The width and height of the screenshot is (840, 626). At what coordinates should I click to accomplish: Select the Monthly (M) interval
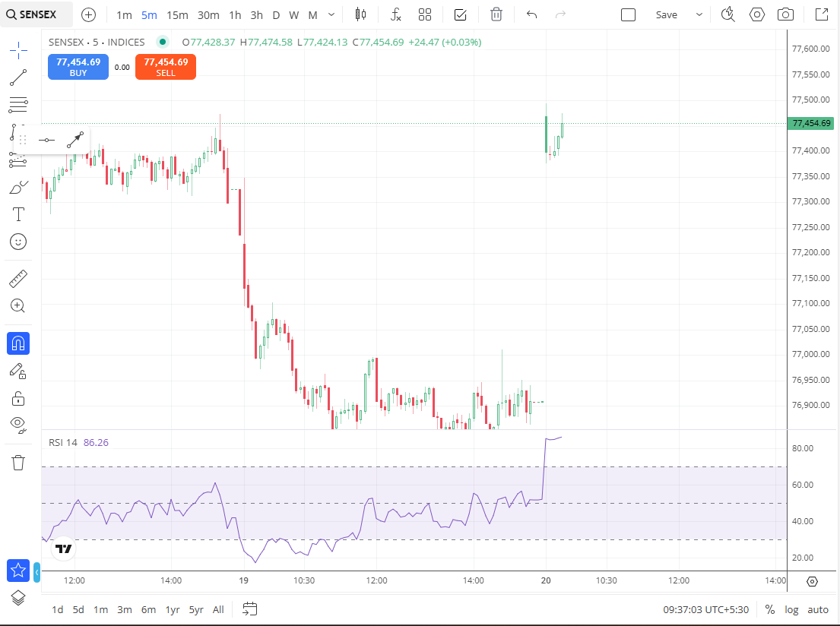coord(313,15)
